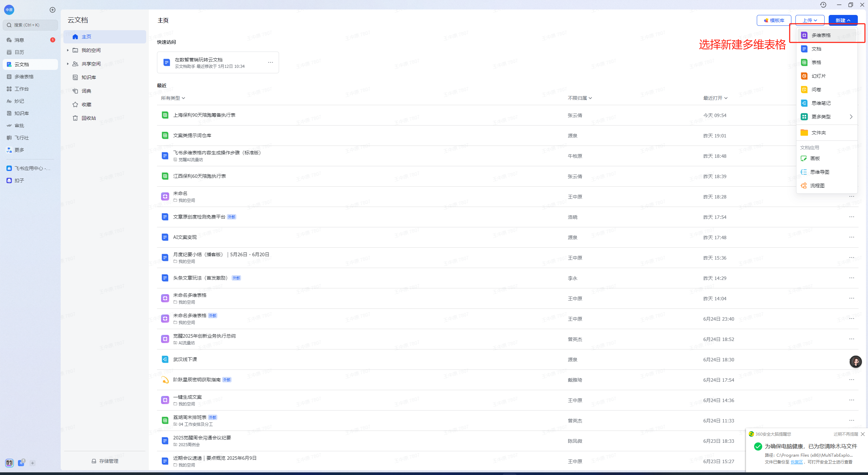Open the 上传 upload dropdown button
Viewport: 868px width, 475px height.
809,20
